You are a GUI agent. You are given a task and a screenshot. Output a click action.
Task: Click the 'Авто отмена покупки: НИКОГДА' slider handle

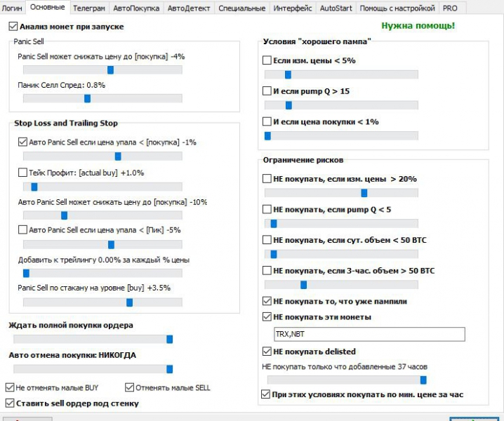[x=169, y=369]
